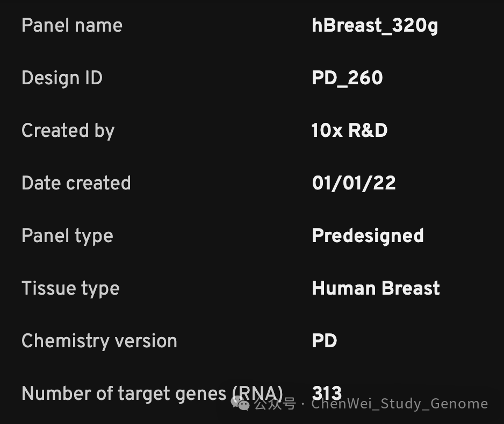Screen dimensions: 504x424
Task: Click the dot separator in the watermark
Action: pyautogui.click(x=304, y=404)
